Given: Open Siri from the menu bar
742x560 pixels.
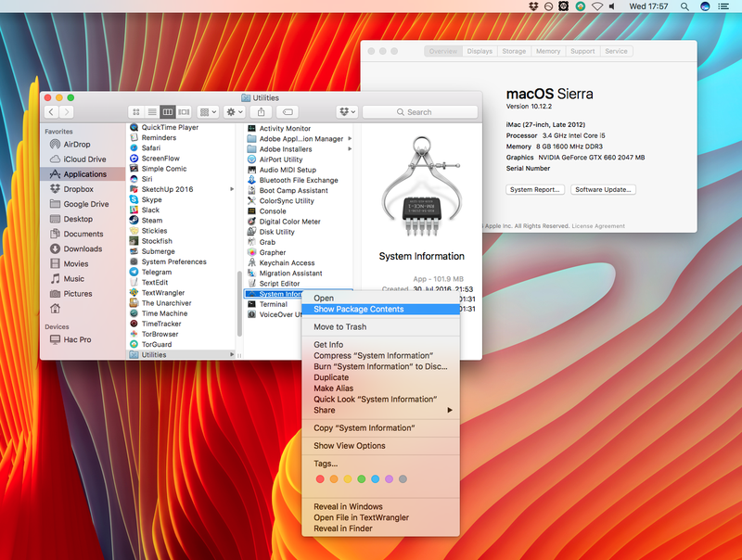Looking at the screenshot, I should [705, 6].
